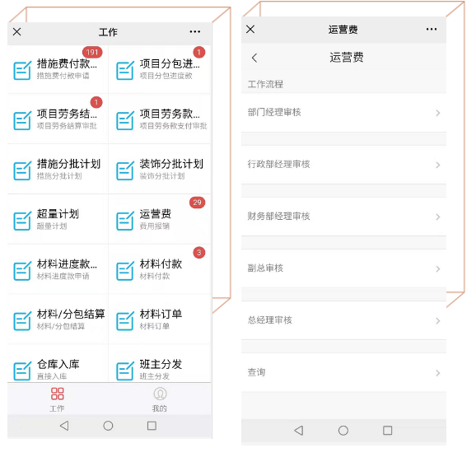Tap Android home button on left phone
Image resolution: width=476 pixels, height=457 pixels.
(108, 426)
